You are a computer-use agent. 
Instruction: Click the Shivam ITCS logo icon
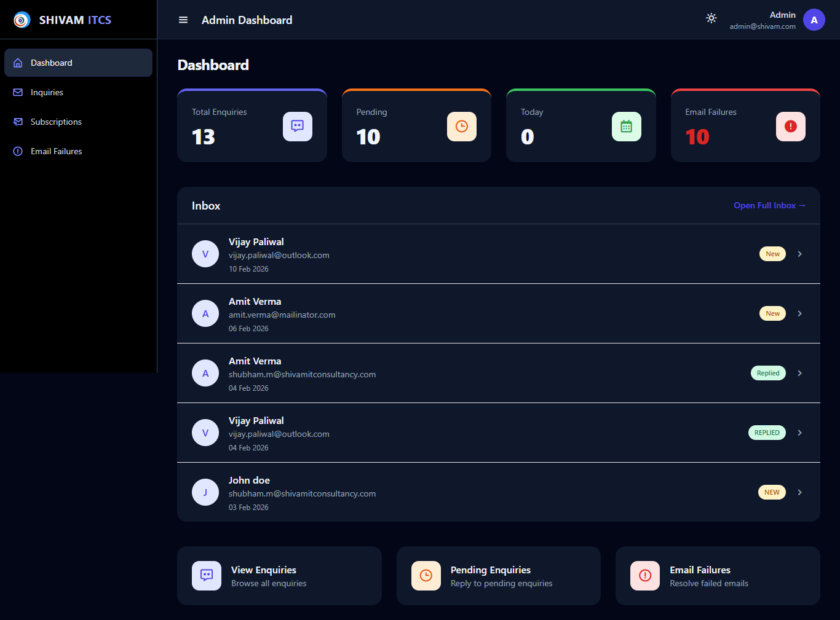pos(22,20)
